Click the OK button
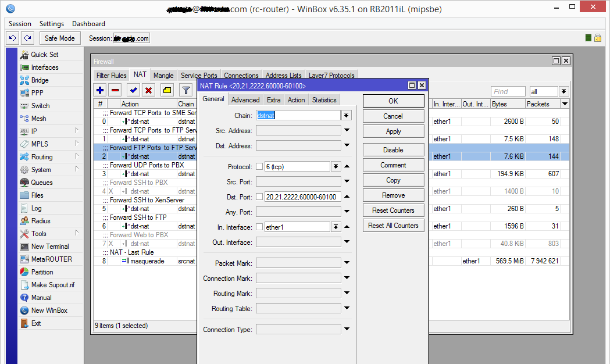The image size is (610, 364). [x=393, y=101]
